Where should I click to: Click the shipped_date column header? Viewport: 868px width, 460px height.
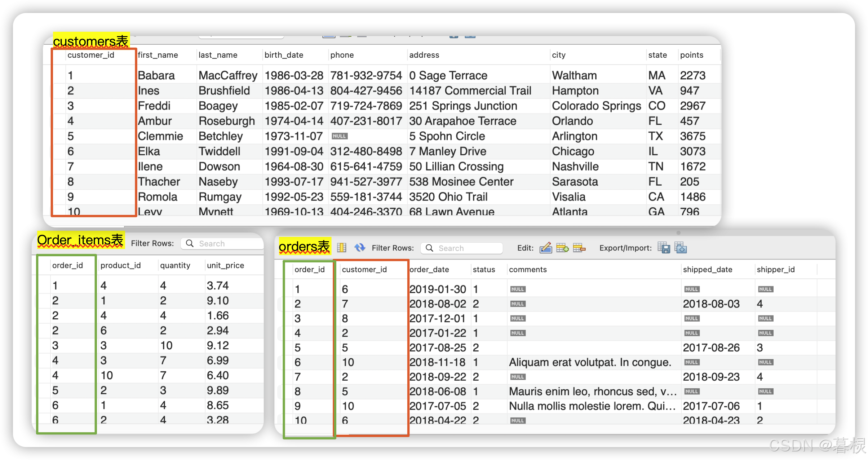click(707, 269)
